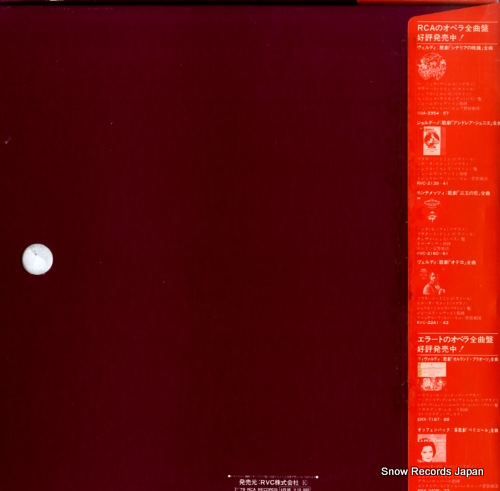Image resolution: width=500 pixels, height=491 pixels.
Task: Click catalog number RVC-2139~41
Action: [432, 183]
